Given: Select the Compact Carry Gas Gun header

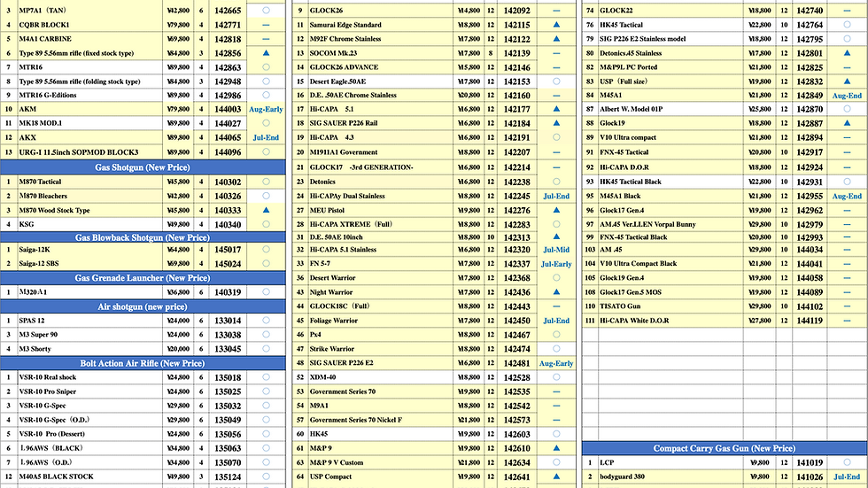Looking at the screenshot, I should pyautogui.click(x=725, y=448).
